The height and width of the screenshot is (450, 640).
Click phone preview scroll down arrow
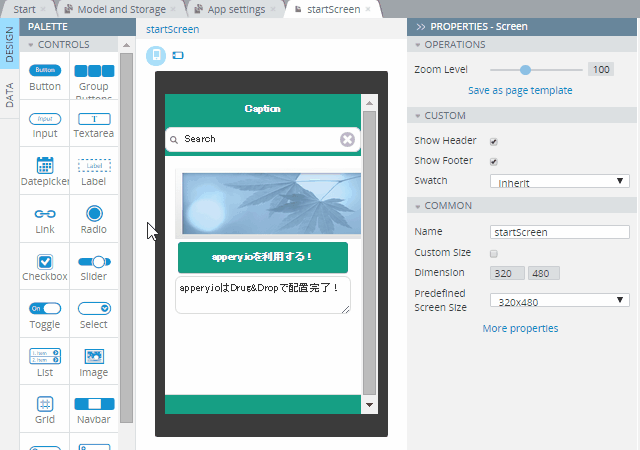[369, 405]
